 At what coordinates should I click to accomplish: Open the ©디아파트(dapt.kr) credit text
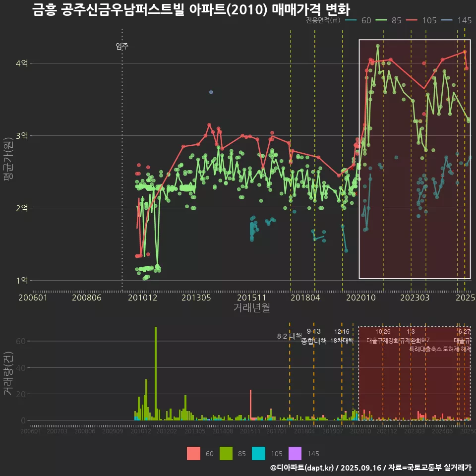pyautogui.click(x=302, y=468)
